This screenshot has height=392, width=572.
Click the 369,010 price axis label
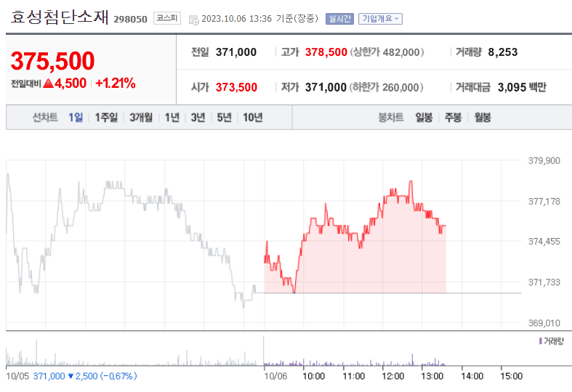pyautogui.click(x=544, y=323)
